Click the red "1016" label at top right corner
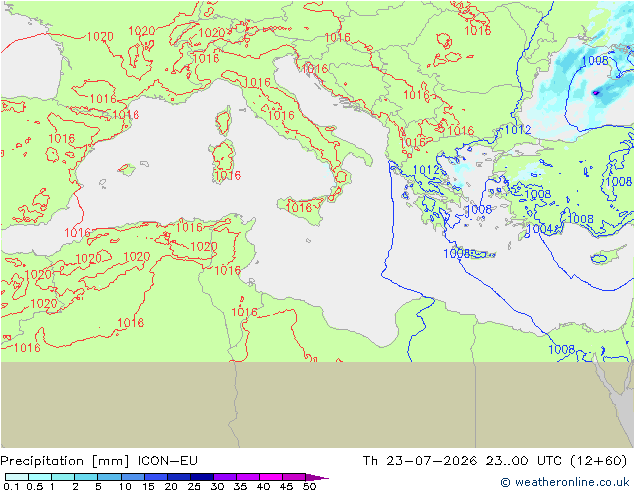The width and height of the screenshot is (634, 490). point(478,30)
